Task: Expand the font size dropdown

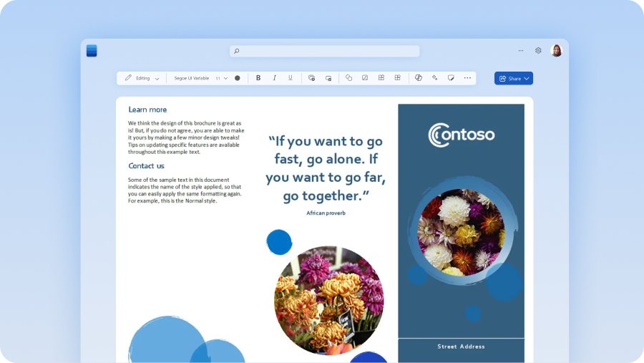Action: click(x=225, y=78)
